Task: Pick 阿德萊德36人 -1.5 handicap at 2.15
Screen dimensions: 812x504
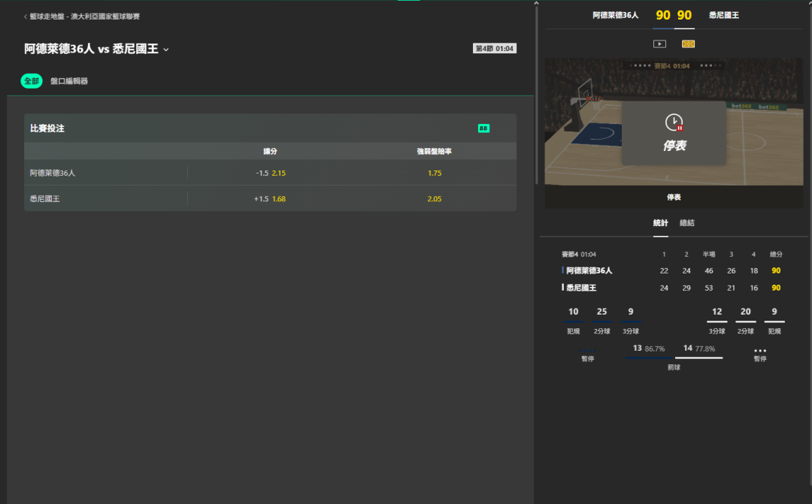Action: (x=271, y=173)
